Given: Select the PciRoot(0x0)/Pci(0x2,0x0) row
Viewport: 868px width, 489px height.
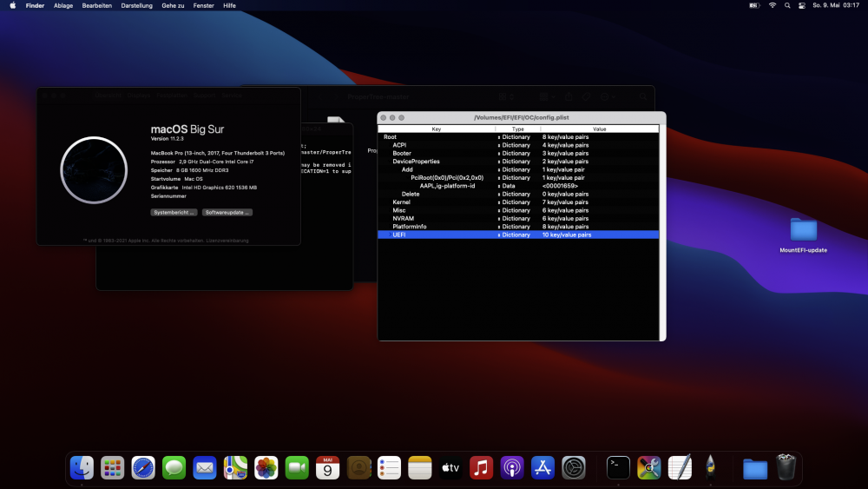Looking at the screenshot, I should pyautogui.click(x=518, y=178).
